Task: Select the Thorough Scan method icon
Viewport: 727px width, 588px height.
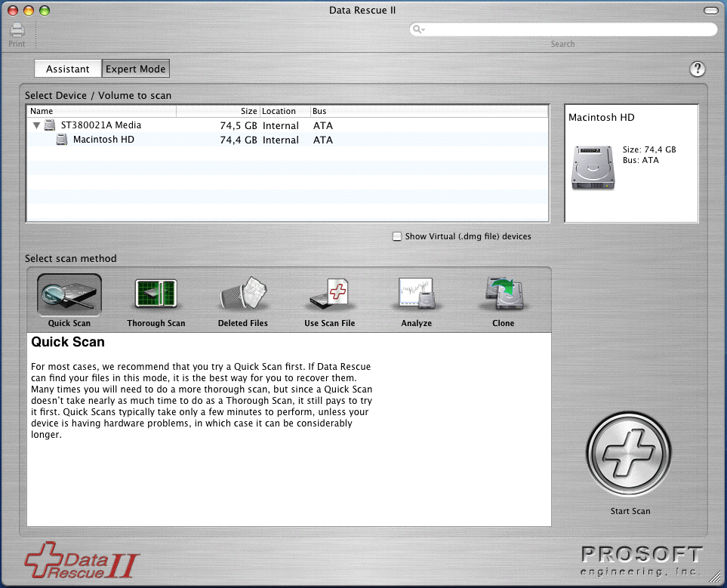Action: coord(156,294)
